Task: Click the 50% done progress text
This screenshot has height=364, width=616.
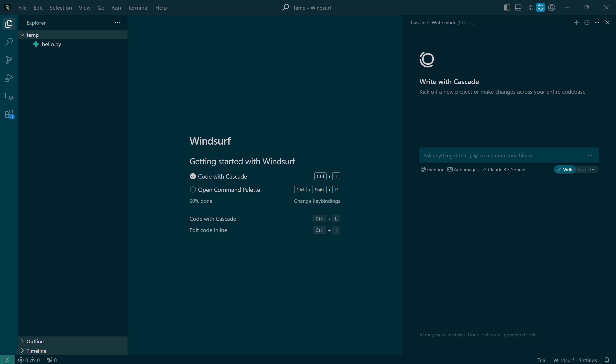Action: click(x=201, y=201)
